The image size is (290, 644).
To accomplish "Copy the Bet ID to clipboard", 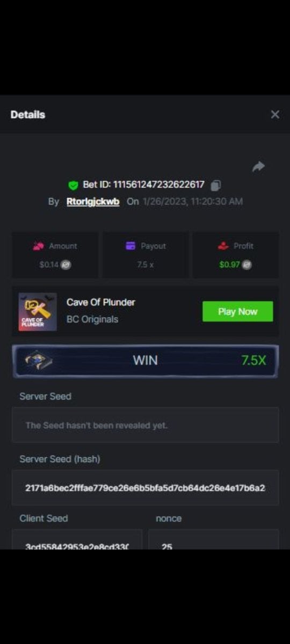I will tap(215, 185).
